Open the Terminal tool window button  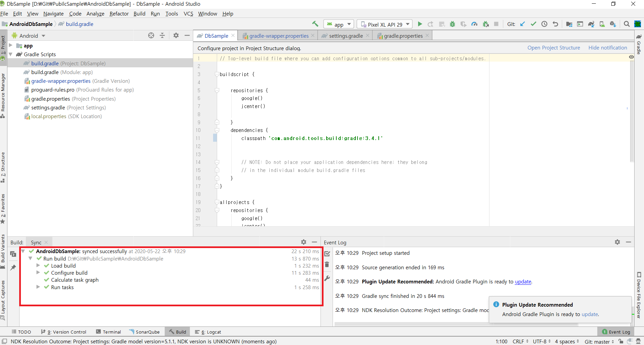(x=108, y=332)
